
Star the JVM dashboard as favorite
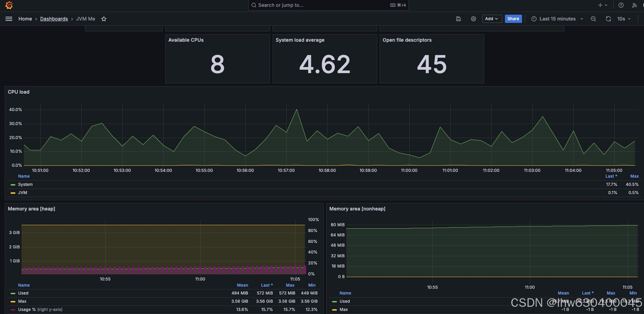click(x=104, y=19)
